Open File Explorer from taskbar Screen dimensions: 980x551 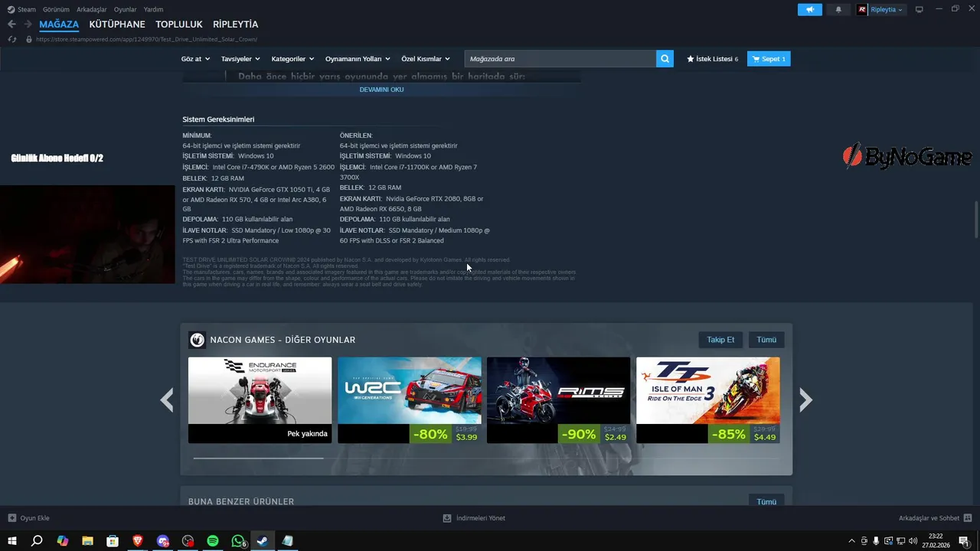[87, 540]
